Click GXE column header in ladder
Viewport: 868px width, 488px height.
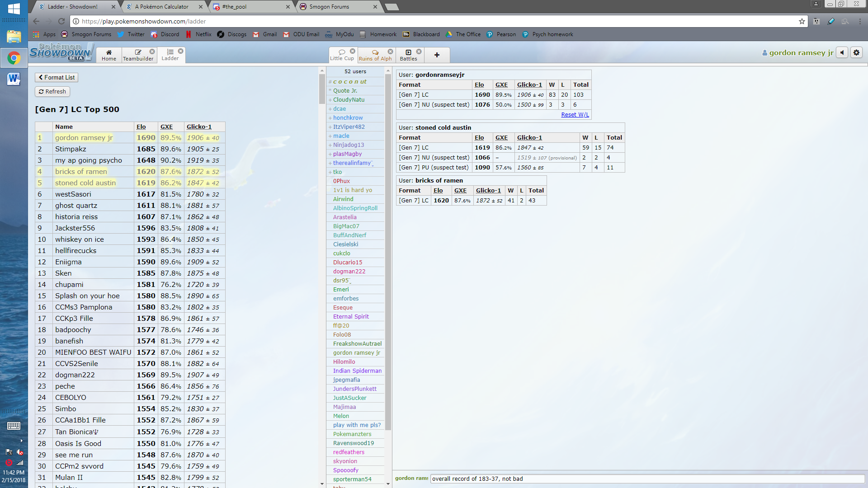click(x=166, y=127)
